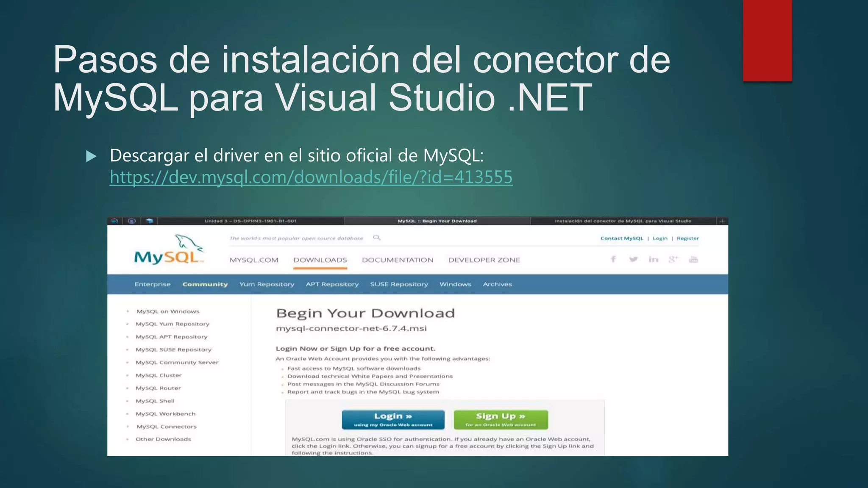Screen dimensions: 868x488
Task: Click the blue Login button
Action: tap(393, 419)
